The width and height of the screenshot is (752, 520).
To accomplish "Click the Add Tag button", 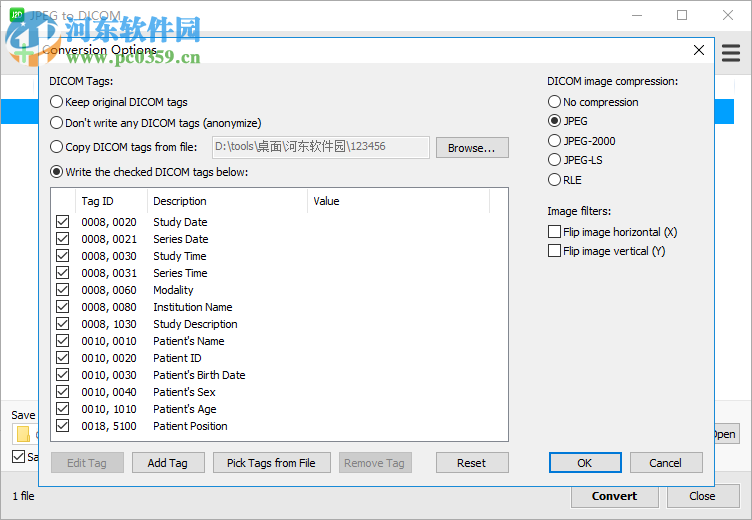I will (168, 463).
